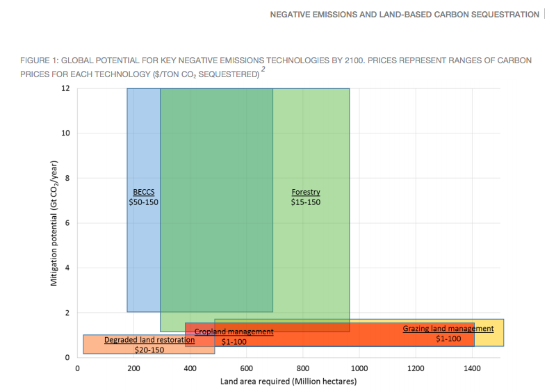Click the Land area required x-axis title
The height and width of the screenshot is (392, 547).
(288, 382)
